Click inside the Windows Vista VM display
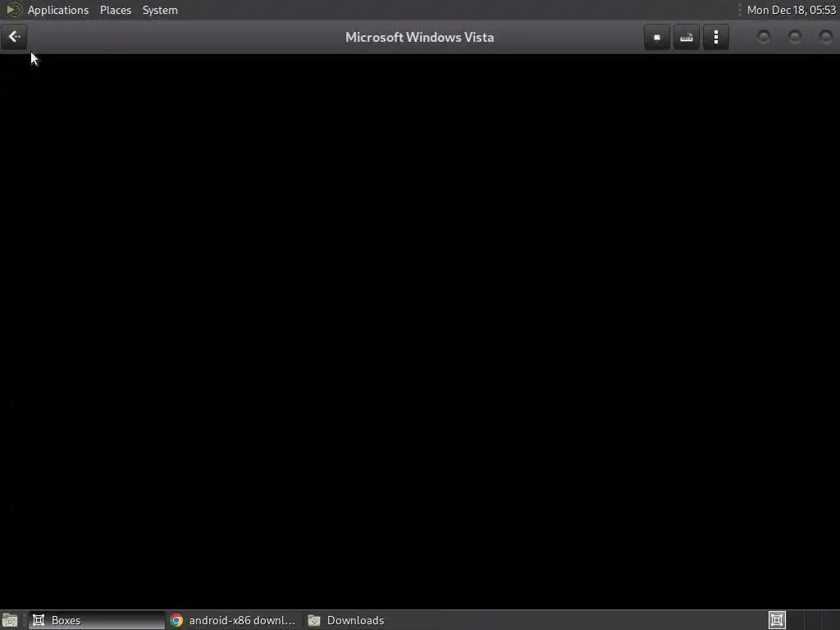 [x=420, y=331]
